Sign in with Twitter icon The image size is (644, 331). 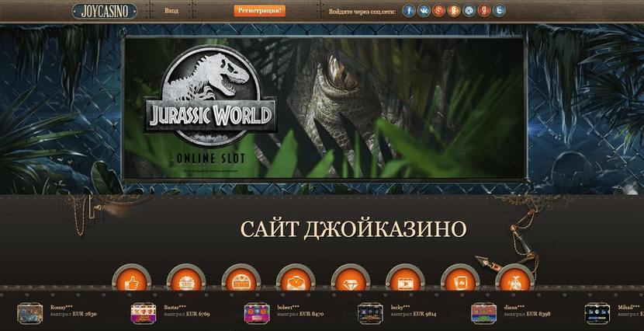point(499,11)
